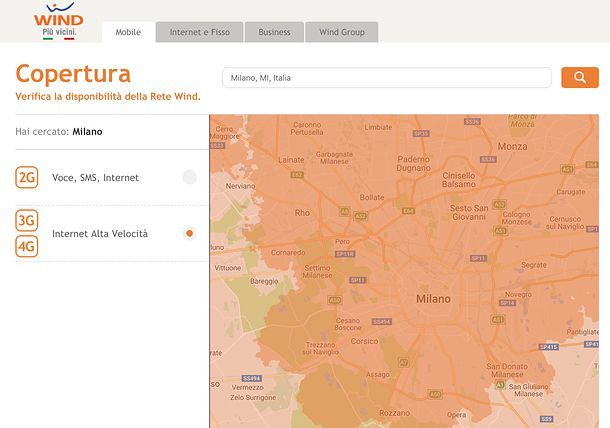Click the SS494 road marker near Vermezzo
The image size is (610, 428).
[251, 378]
